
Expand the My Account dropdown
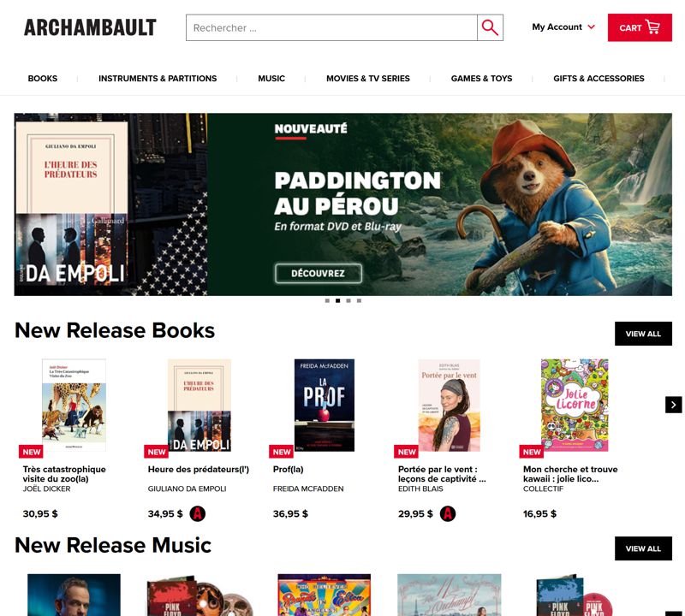tap(563, 27)
